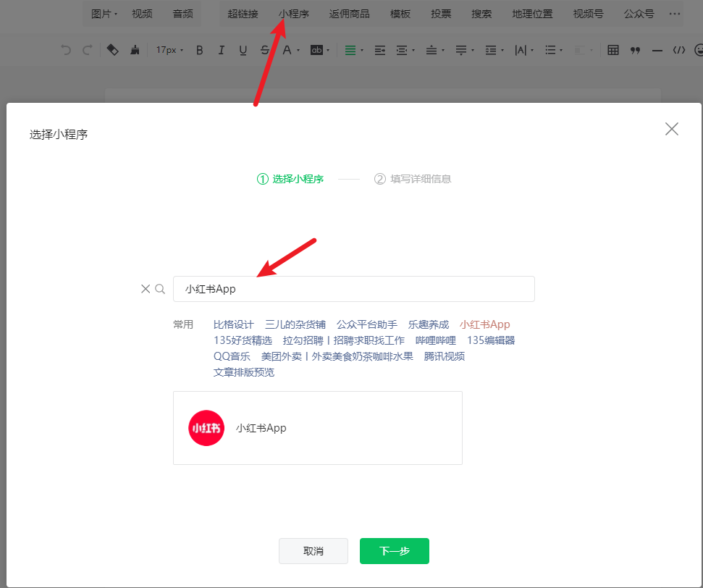Click the paragraph spacing after icon
This screenshot has height=588, width=703.
(461, 50)
